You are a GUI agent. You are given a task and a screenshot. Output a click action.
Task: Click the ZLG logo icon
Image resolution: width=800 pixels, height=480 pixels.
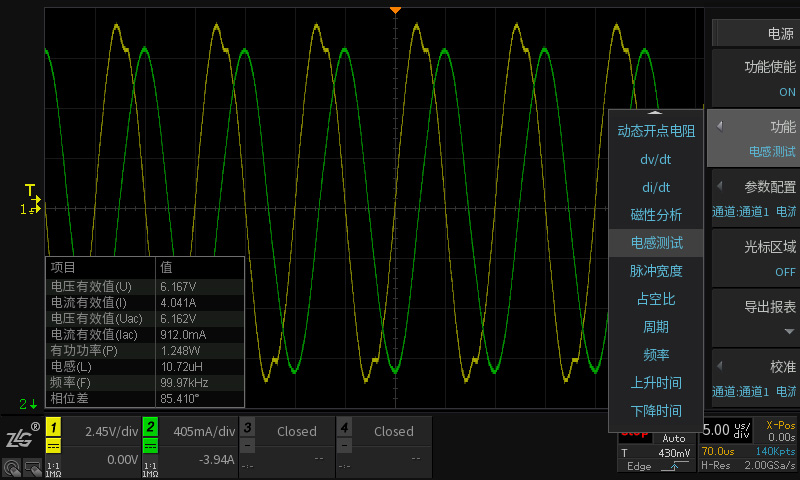tap(20, 436)
